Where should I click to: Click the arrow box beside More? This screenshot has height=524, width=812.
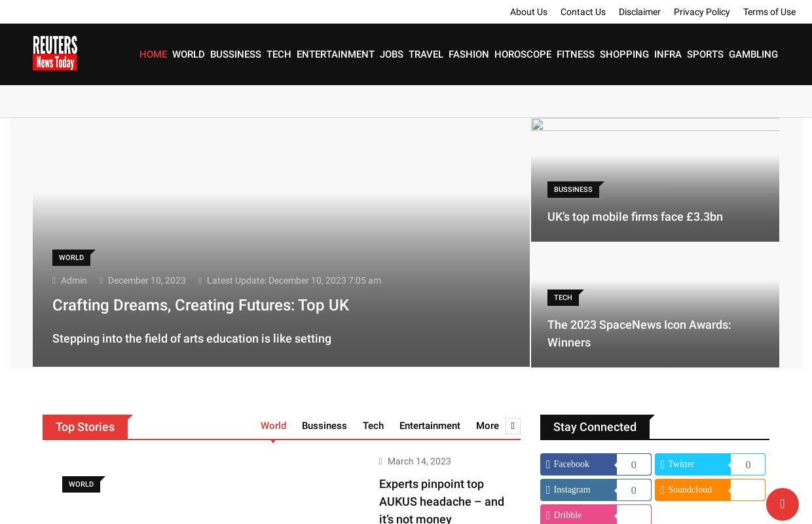point(513,426)
